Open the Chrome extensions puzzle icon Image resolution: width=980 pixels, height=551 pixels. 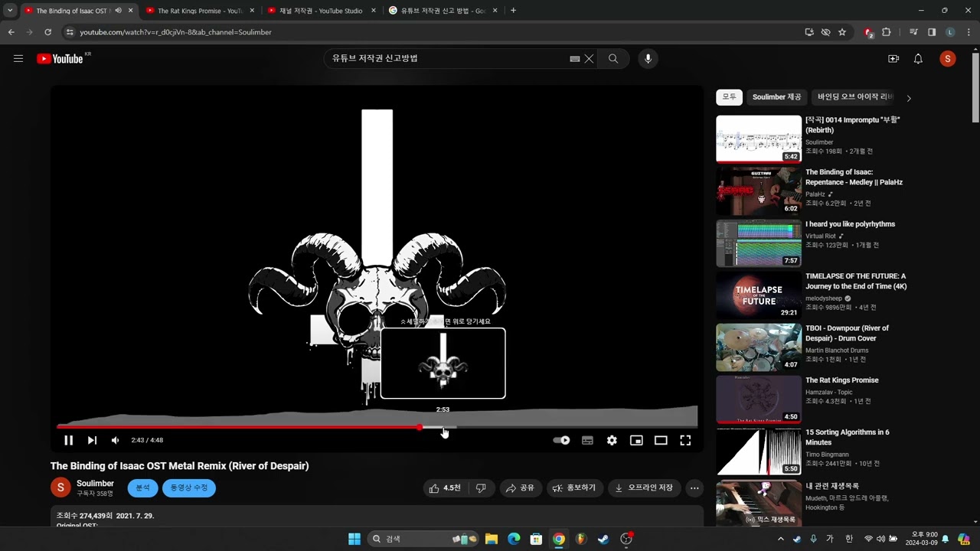(887, 32)
